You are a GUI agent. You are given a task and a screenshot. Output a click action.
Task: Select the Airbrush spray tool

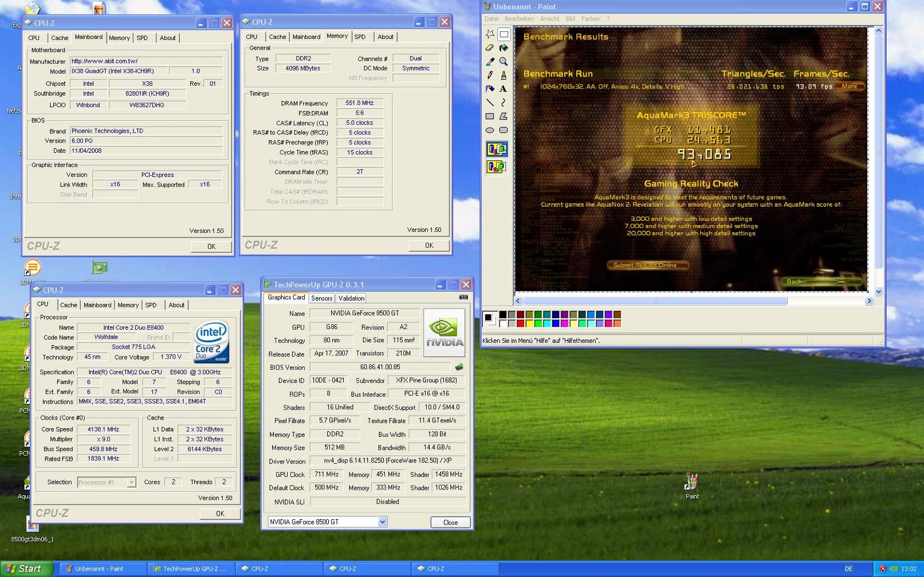coord(490,89)
